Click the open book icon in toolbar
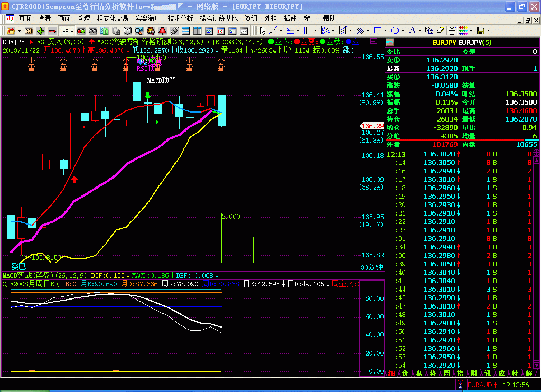Image resolution: width=541 pixels, height=392 pixels. [127, 31]
